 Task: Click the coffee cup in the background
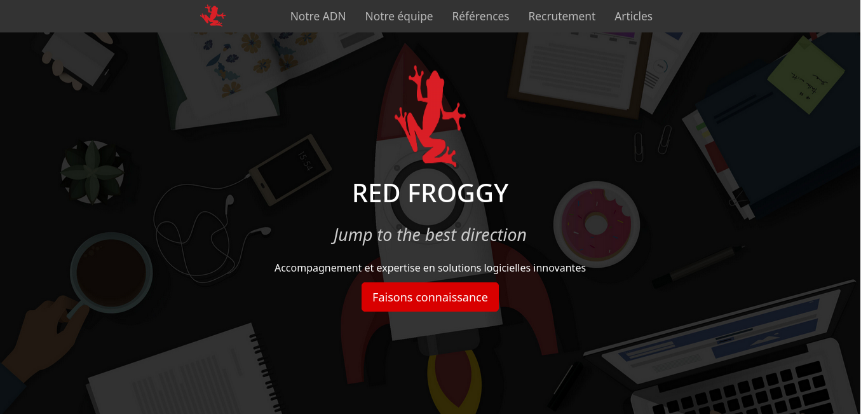click(x=111, y=272)
